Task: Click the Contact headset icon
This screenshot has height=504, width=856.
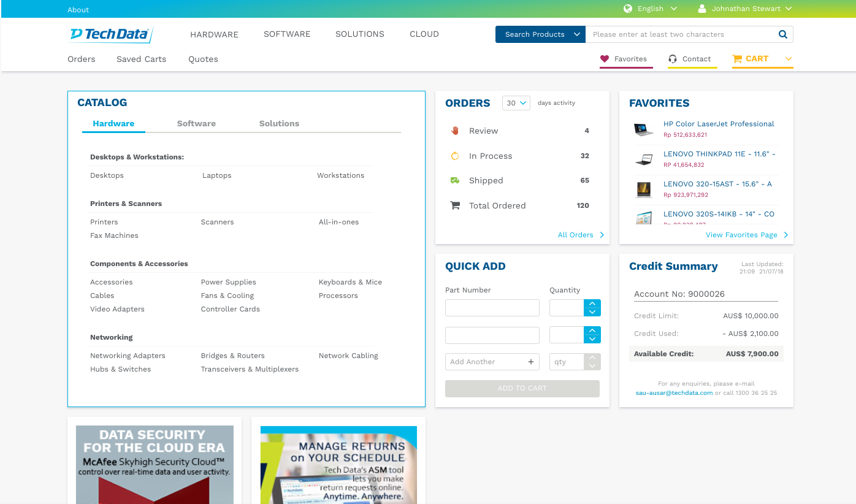Action: (x=673, y=59)
